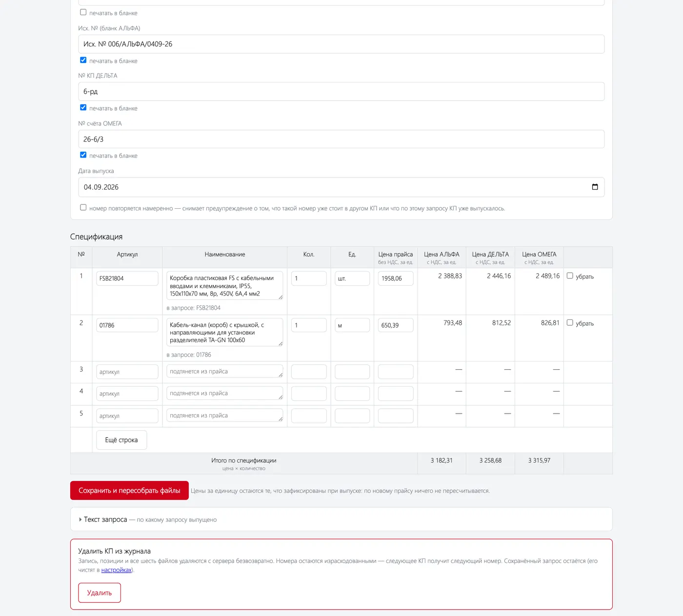This screenshot has height=616, width=683.
Task: Add a row with 'Ещё строка'
Action: (x=121, y=440)
